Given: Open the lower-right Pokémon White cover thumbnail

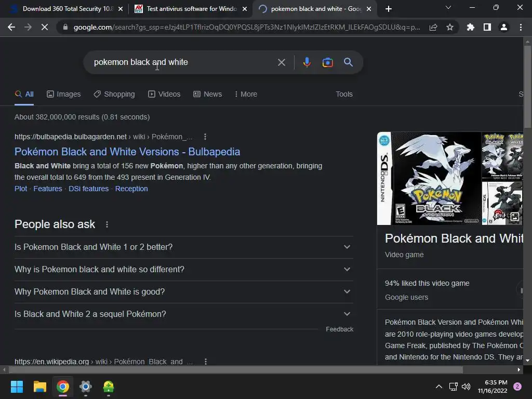Looking at the screenshot, I should [502, 203].
